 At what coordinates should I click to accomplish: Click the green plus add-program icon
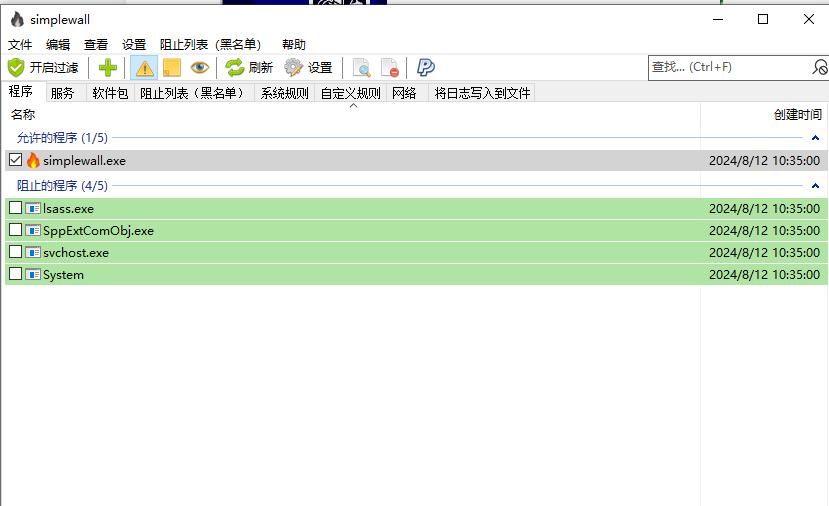pos(108,68)
